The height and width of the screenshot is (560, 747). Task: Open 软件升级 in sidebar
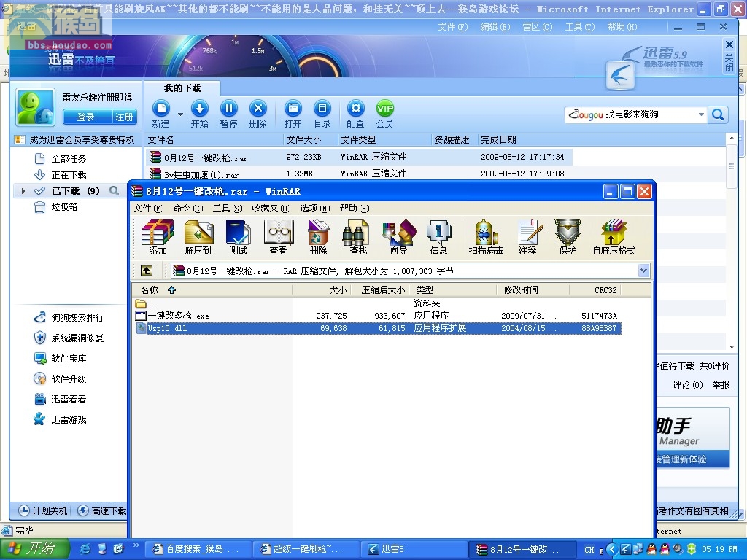tap(60, 379)
